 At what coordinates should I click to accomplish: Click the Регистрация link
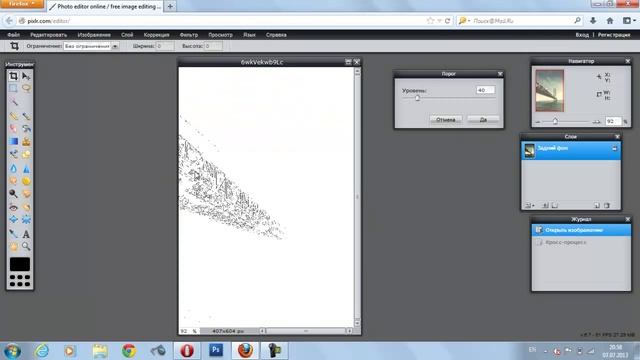(x=614, y=35)
